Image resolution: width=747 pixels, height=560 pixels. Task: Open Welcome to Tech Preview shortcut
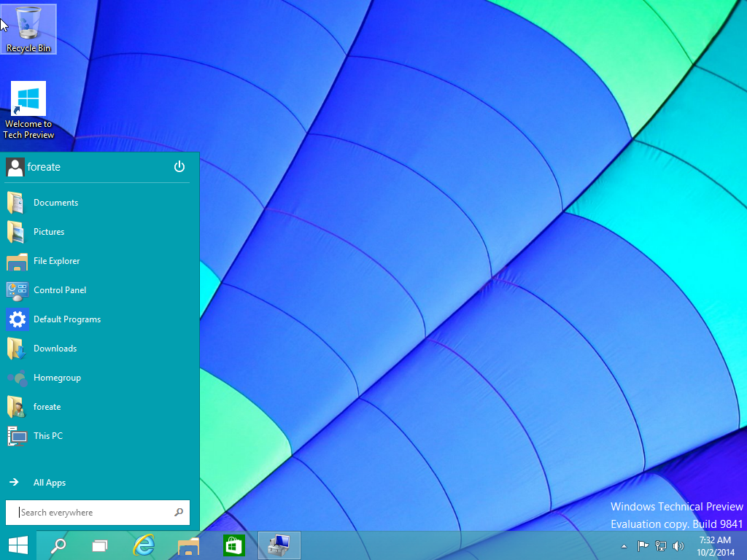coord(28,111)
